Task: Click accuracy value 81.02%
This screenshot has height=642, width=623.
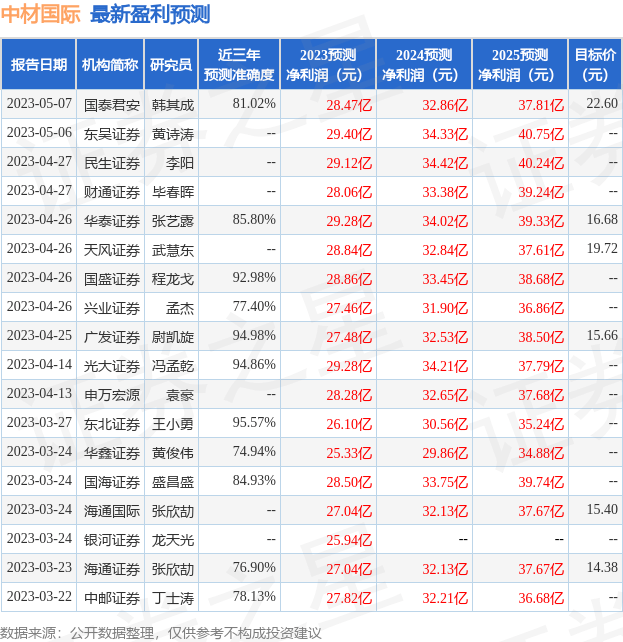Action: click(254, 103)
